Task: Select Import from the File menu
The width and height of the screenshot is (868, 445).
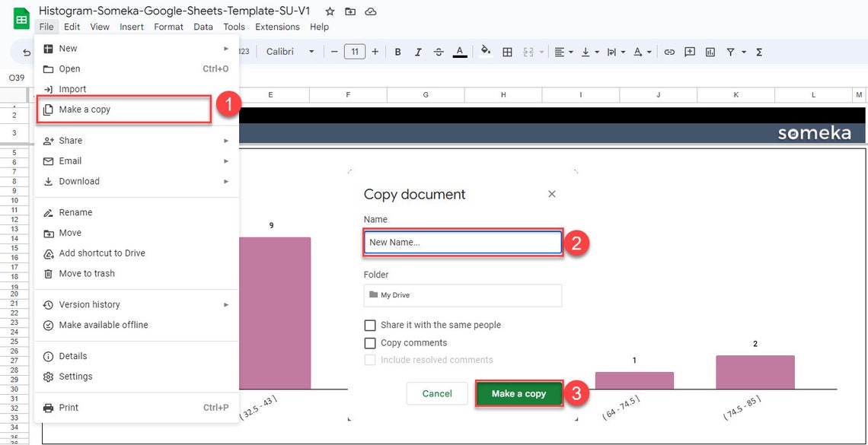Action: (72, 88)
